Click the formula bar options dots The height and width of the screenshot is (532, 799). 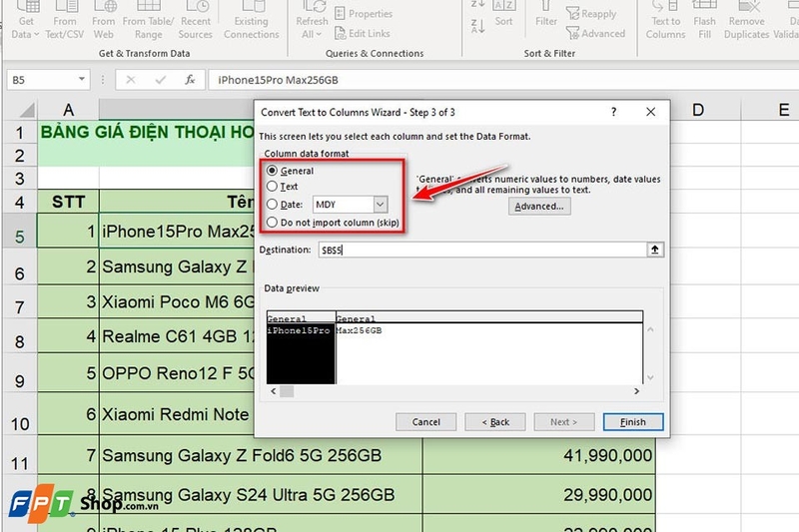pos(103,80)
